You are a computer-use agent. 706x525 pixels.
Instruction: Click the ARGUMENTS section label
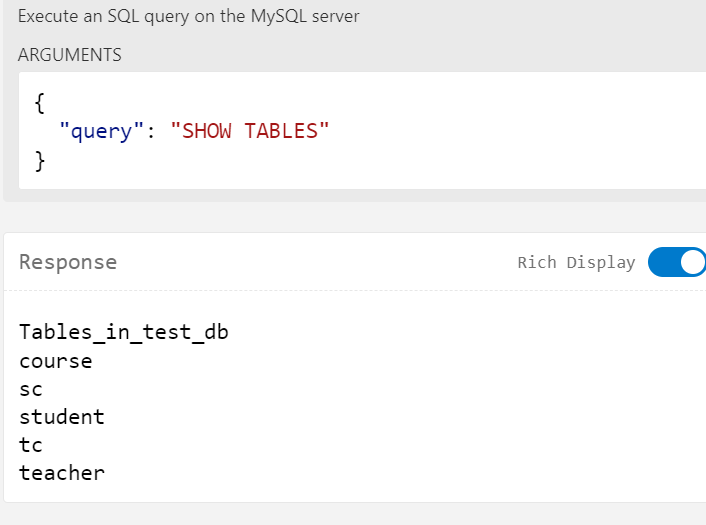70,55
